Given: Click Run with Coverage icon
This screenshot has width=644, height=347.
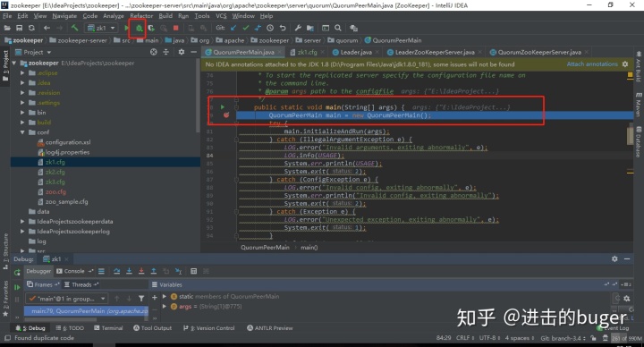Looking at the screenshot, I should tap(151, 28).
